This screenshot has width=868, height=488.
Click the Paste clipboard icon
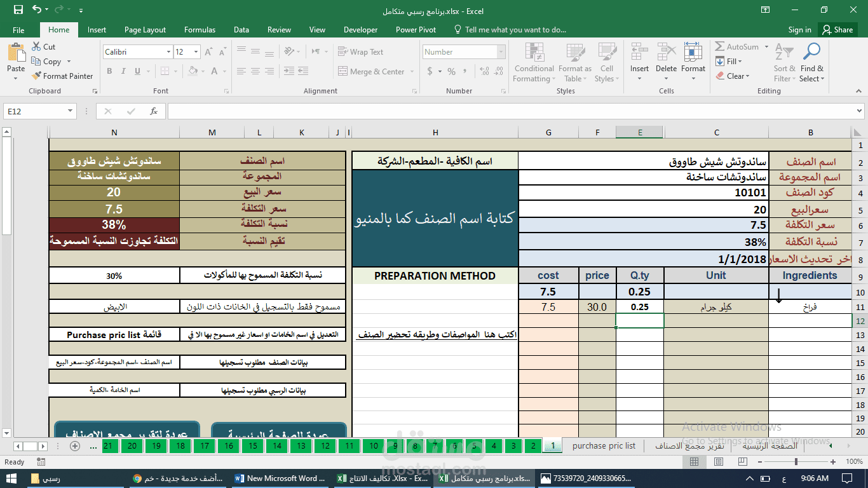[16, 53]
